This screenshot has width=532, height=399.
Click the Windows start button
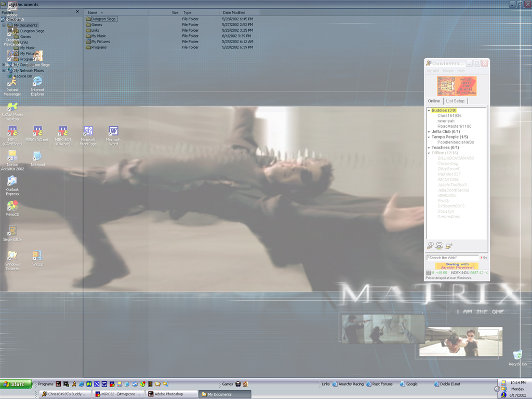pyautogui.click(x=16, y=384)
